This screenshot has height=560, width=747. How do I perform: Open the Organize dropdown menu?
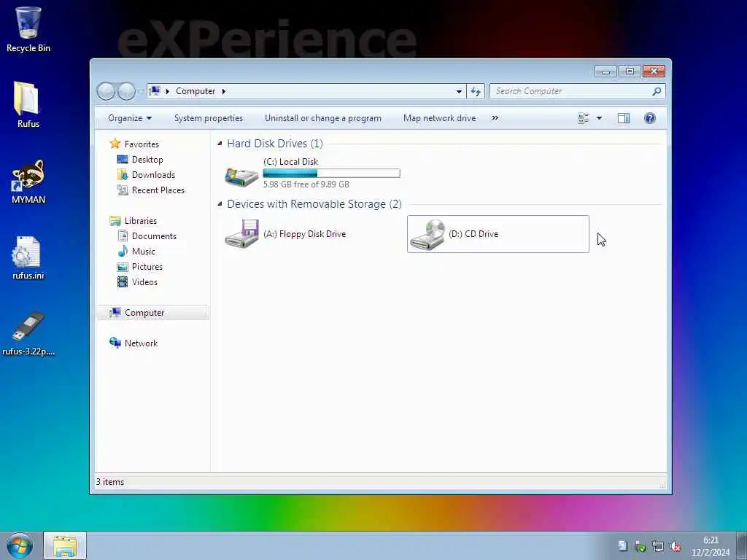(x=130, y=118)
